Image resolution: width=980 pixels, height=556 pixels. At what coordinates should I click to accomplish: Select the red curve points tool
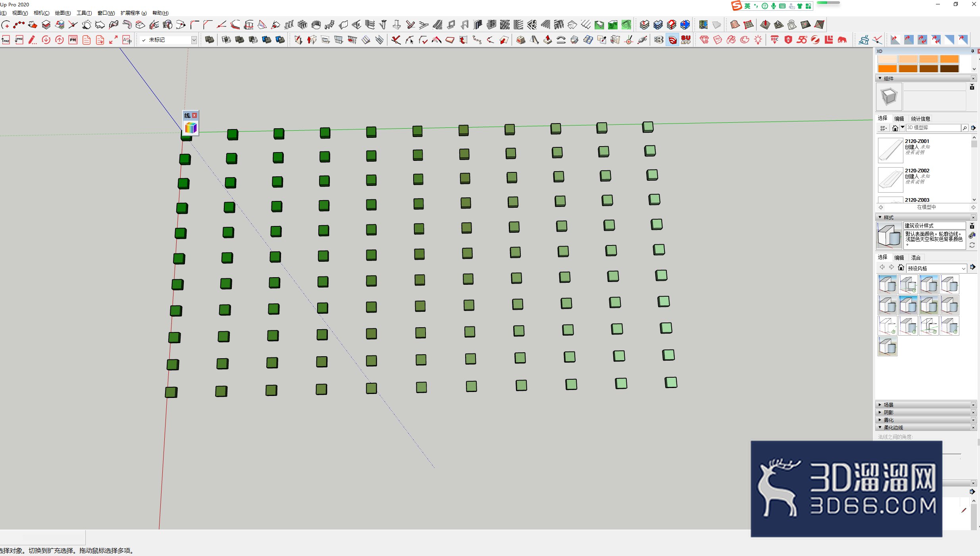19,25
